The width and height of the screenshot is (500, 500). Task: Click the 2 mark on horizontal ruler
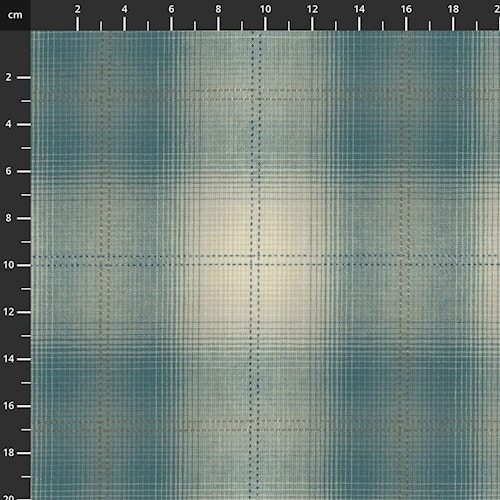77,9
